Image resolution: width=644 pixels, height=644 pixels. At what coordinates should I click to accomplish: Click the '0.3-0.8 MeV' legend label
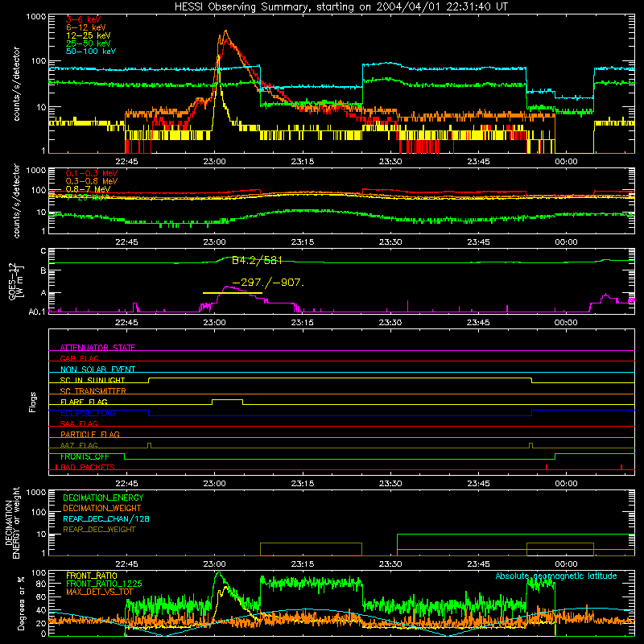(x=91, y=181)
